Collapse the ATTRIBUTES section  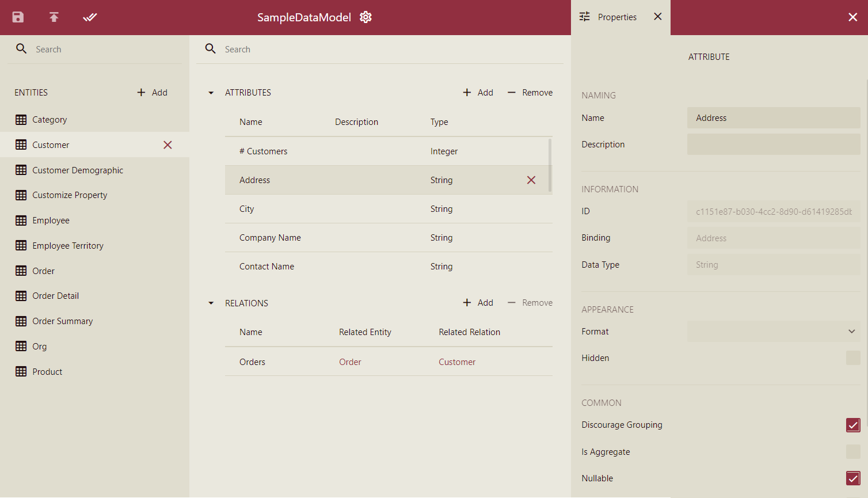[x=211, y=93]
